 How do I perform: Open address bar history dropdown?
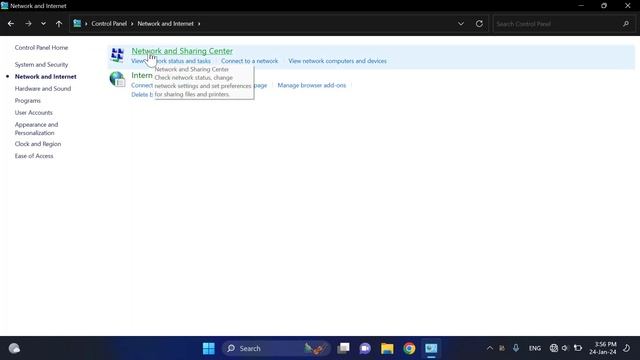[461, 24]
